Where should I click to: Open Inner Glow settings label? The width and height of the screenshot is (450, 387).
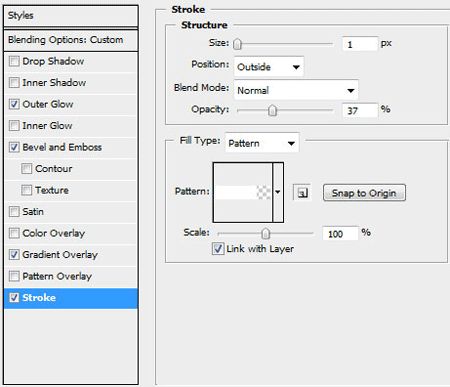click(47, 126)
